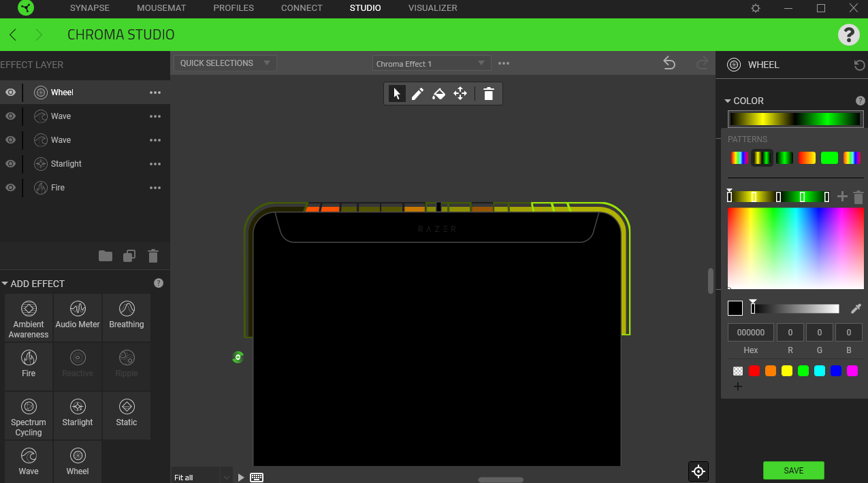The height and width of the screenshot is (483, 868).
Task: Select the pen drawing tool
Action: 418,94
